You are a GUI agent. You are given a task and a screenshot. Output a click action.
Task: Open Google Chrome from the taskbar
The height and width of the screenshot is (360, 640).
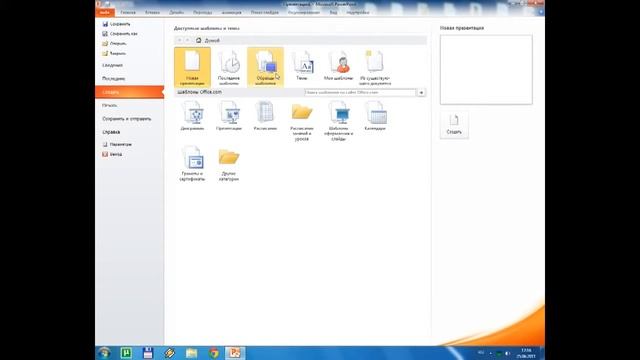tap(213, 353)
